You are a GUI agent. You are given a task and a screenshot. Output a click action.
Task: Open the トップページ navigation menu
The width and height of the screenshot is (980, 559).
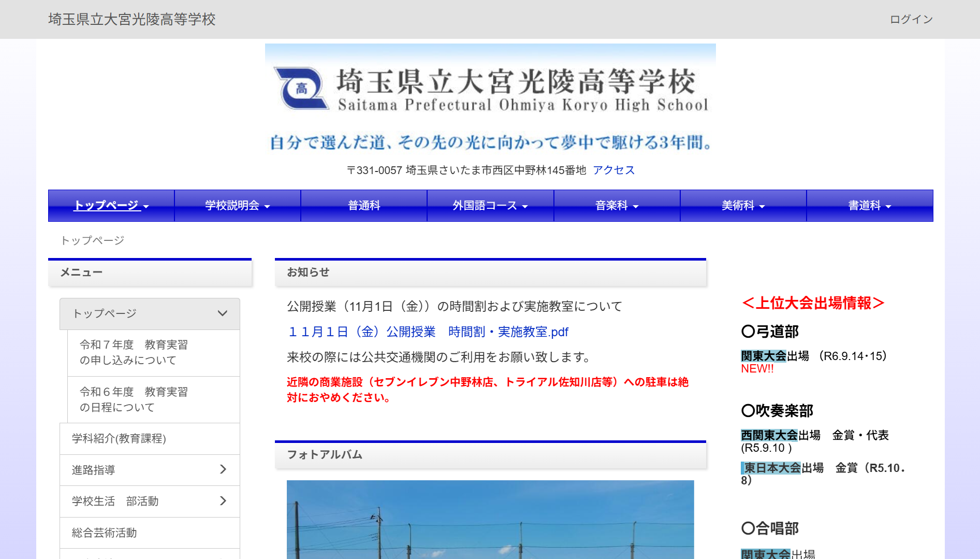(111, 206)
